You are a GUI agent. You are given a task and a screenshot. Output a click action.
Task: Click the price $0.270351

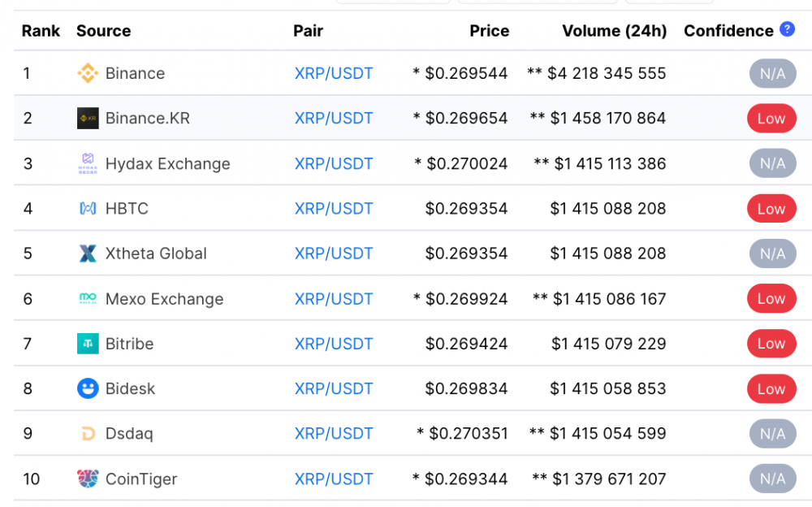click(469, 433)
